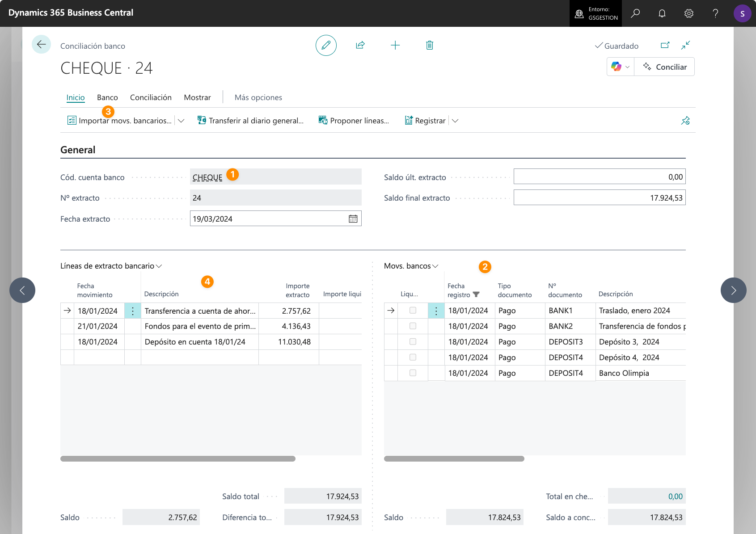Open the Entorno GSGESTION environment info

pos(596,13)
